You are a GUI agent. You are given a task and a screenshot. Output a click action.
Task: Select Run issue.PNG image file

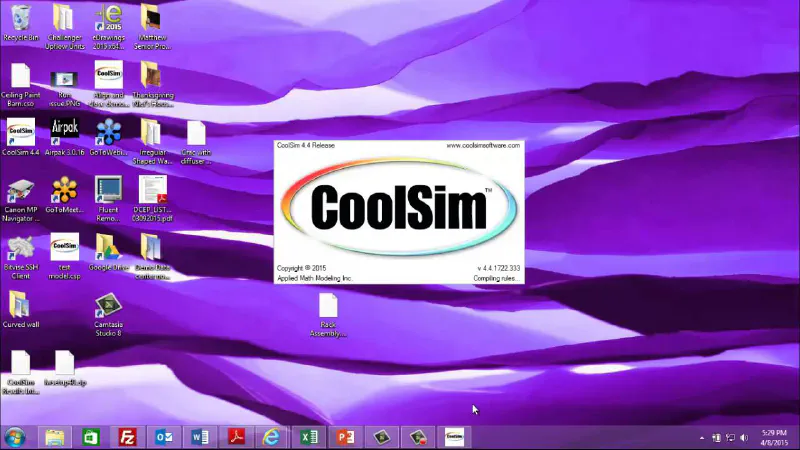64,87
